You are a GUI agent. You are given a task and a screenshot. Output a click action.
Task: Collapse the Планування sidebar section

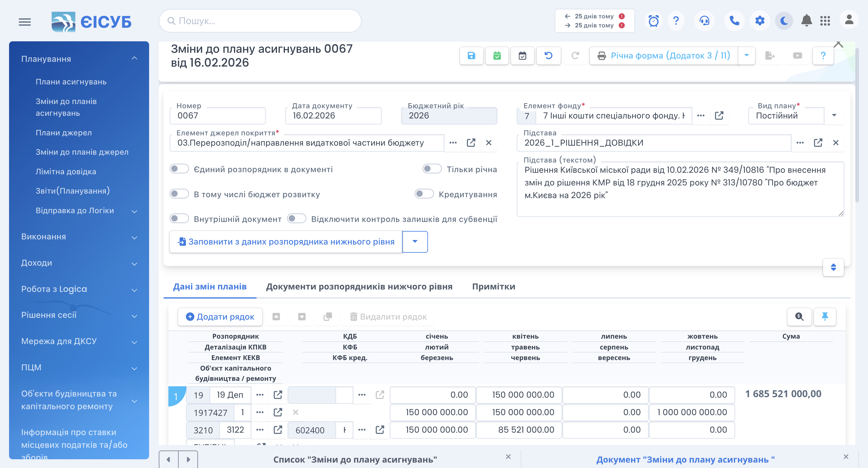click(x=134, y=58)
